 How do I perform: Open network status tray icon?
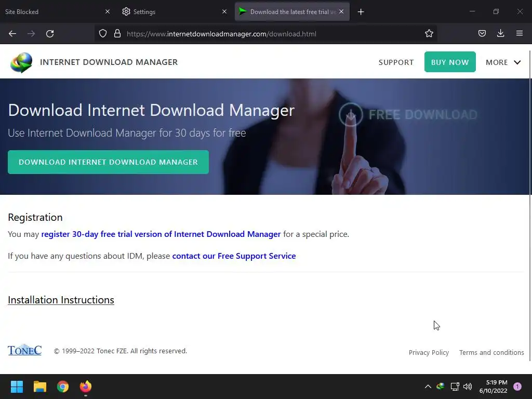(x=455, y=387)
